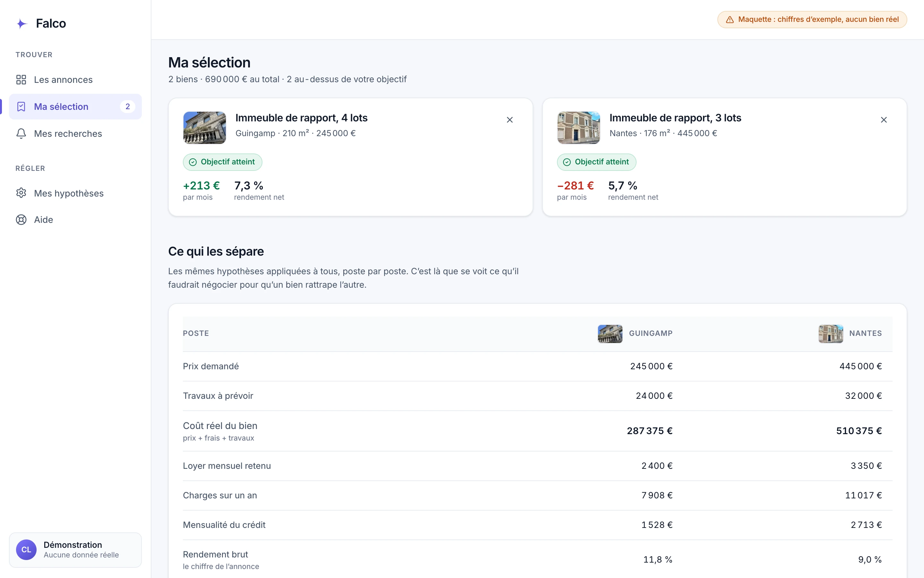Select the 24 000 € Travaux value

click(x=654, y=396)
